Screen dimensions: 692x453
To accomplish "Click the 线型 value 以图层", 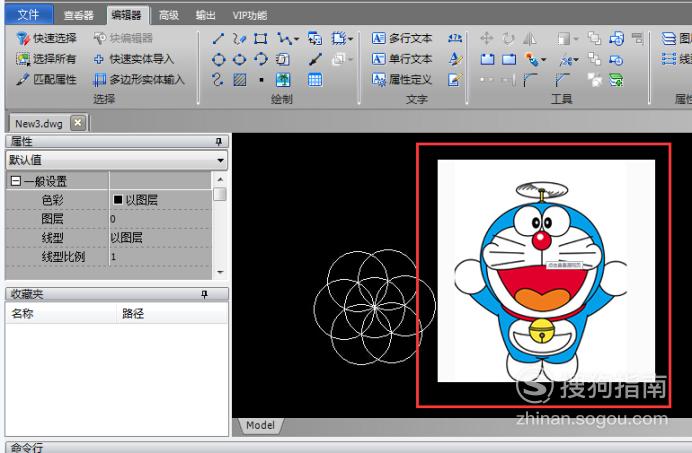I will click(160, 238).
